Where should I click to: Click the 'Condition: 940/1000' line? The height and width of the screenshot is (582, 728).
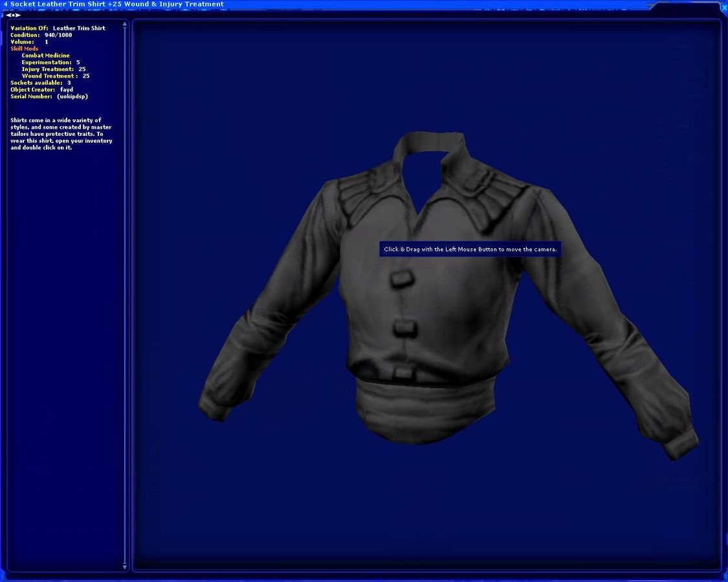point(41,35)
